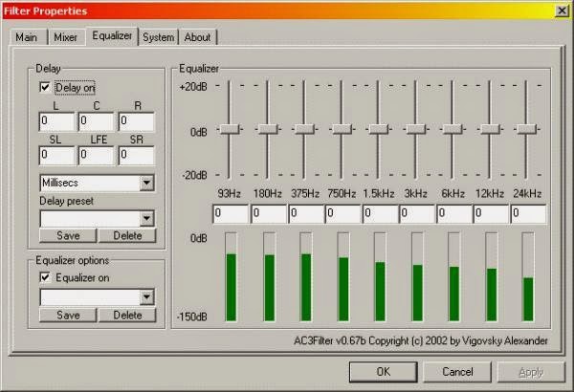Image resolution: width=574 pixels, height=392 pixels.
Task: Click the +20dB scale label
Action: coord(193,87)
